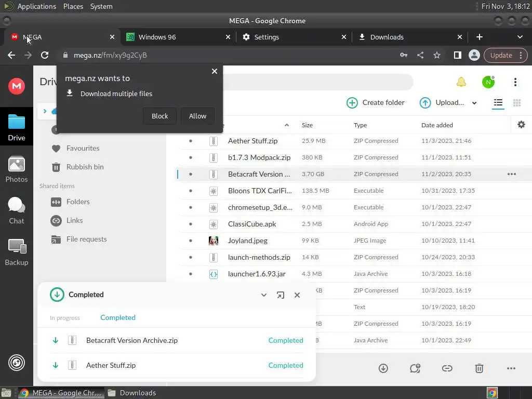Click the trash icon in bottom action bar

point(479,368)
